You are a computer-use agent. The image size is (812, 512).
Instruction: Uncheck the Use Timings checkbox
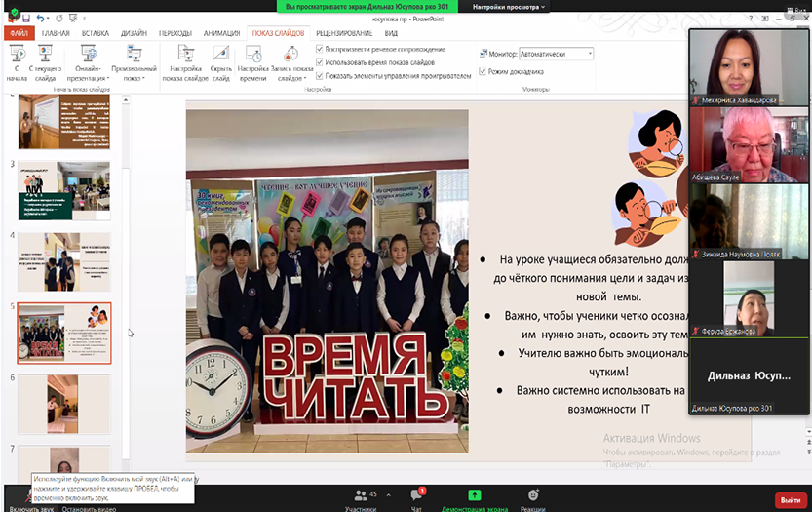point(321,62)
